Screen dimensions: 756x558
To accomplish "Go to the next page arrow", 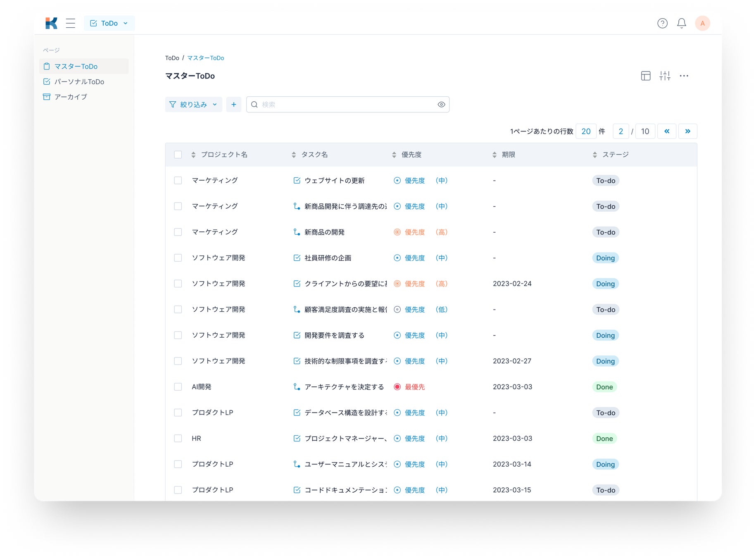I will (x=687, y=131).
